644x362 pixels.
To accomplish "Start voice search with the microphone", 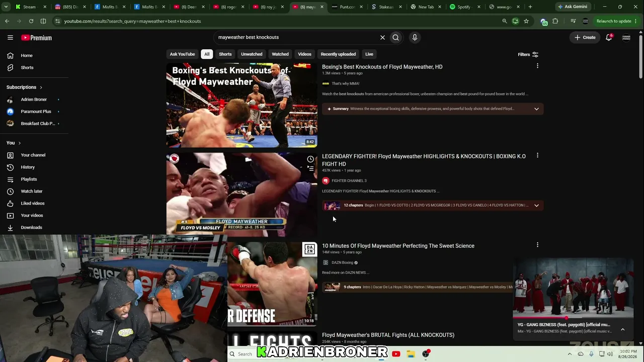I will [415, 37].
